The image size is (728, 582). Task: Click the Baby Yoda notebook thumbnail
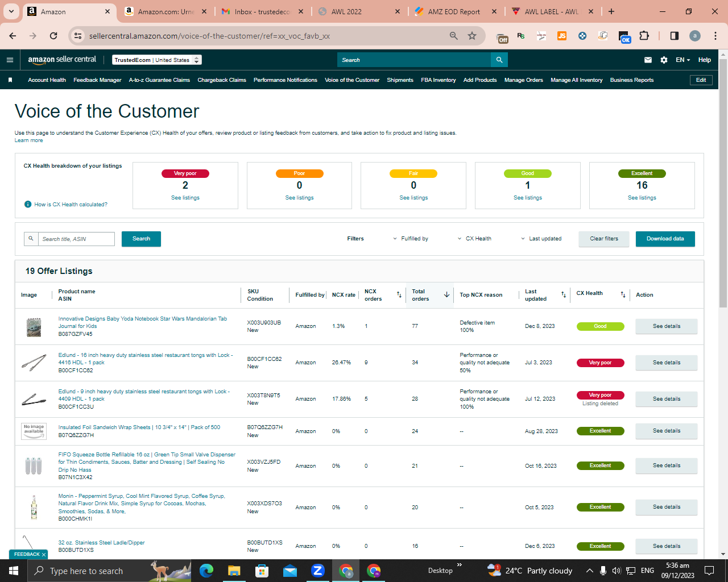pos(34,327)
